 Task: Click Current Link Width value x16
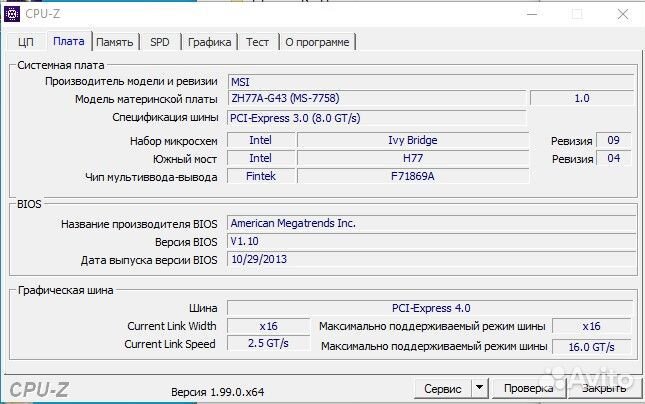[x=268, y=326]
